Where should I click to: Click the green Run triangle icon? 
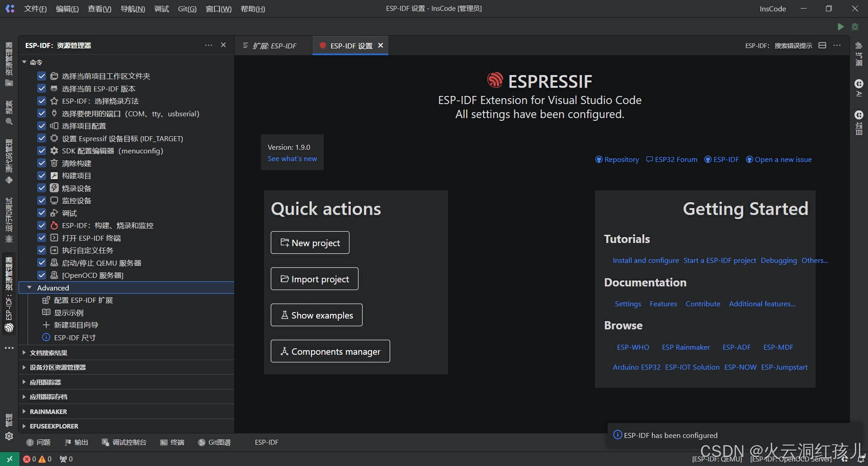coord(840,27)
